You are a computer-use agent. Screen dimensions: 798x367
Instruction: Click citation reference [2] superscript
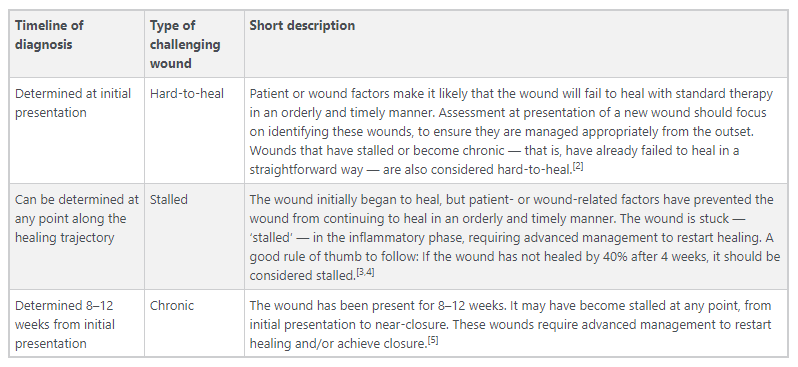point(578,166)
